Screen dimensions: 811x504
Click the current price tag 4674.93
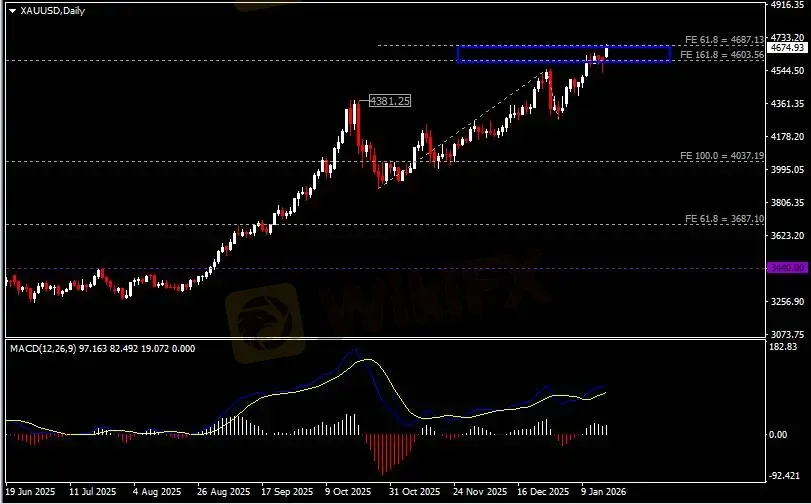[787, 48]
